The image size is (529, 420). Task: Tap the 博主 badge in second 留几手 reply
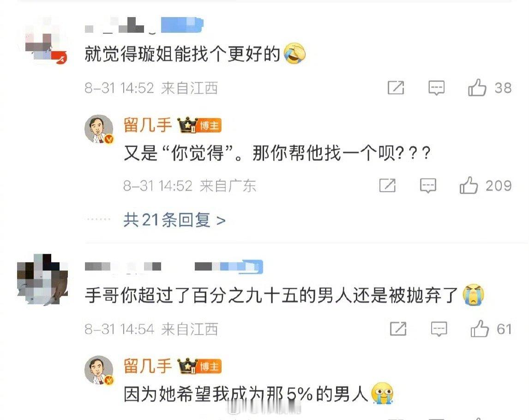pos(209,367)
